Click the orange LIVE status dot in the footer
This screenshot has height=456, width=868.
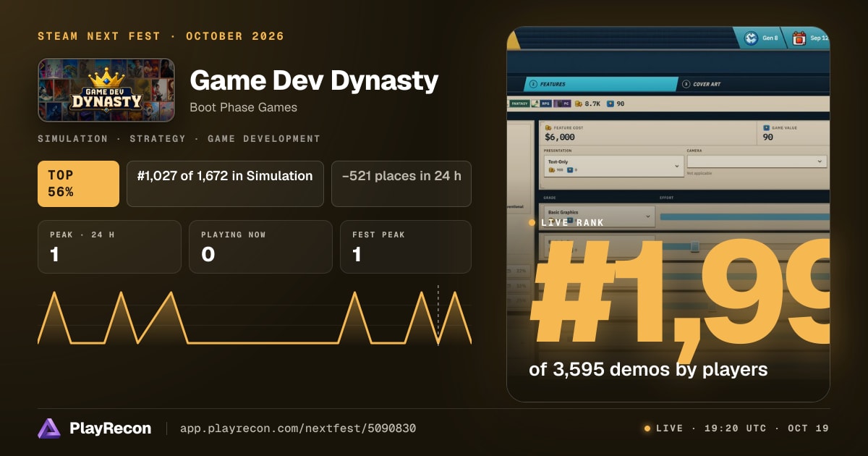coord(647,428)
